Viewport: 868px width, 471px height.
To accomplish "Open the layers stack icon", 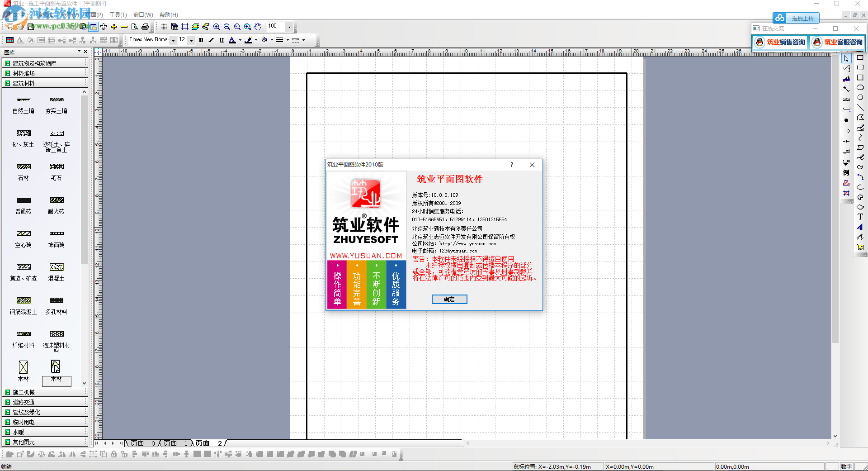I will 195,27.
